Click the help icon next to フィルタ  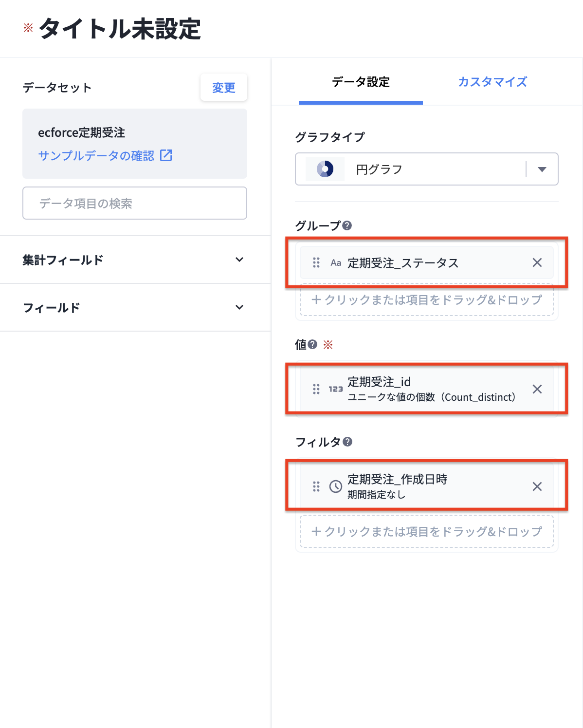click(x=347, y=442)
